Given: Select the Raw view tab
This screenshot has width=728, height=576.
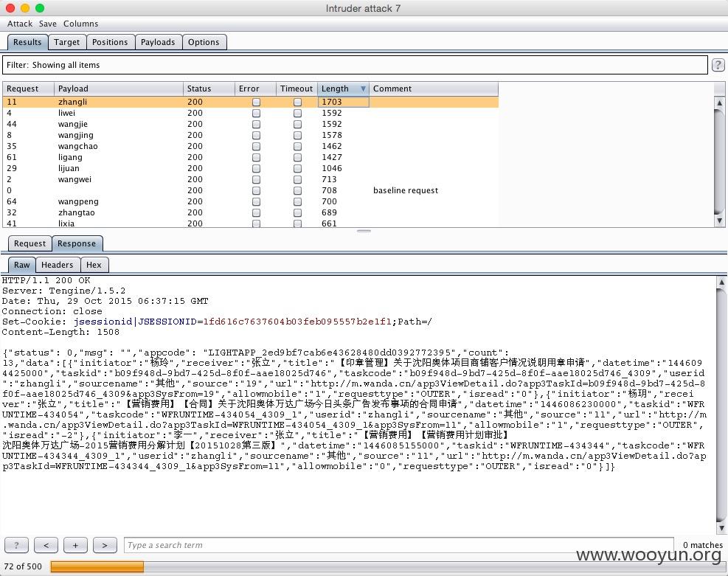Looking at the screenshot, I should coord(22,265).
